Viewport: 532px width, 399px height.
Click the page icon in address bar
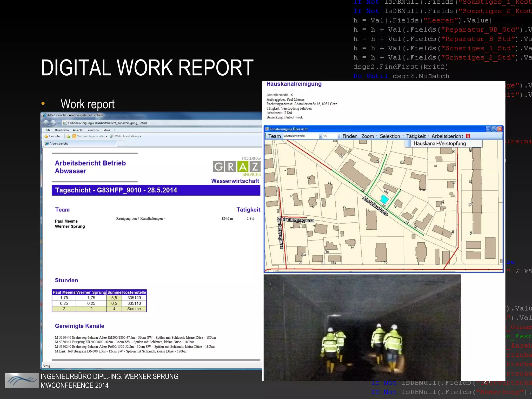click(65, 123)
